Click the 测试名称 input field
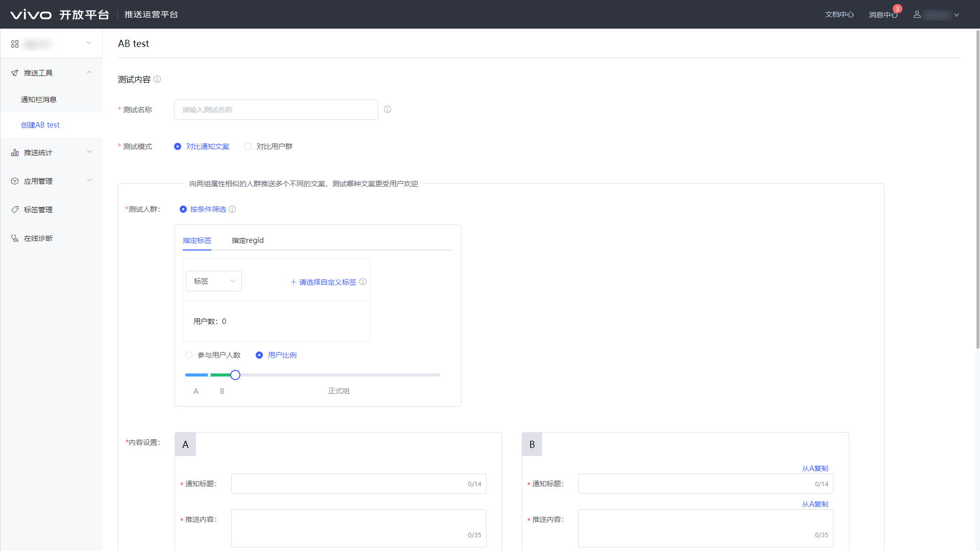This screenshot has width=980, height=551. [276, 110]
